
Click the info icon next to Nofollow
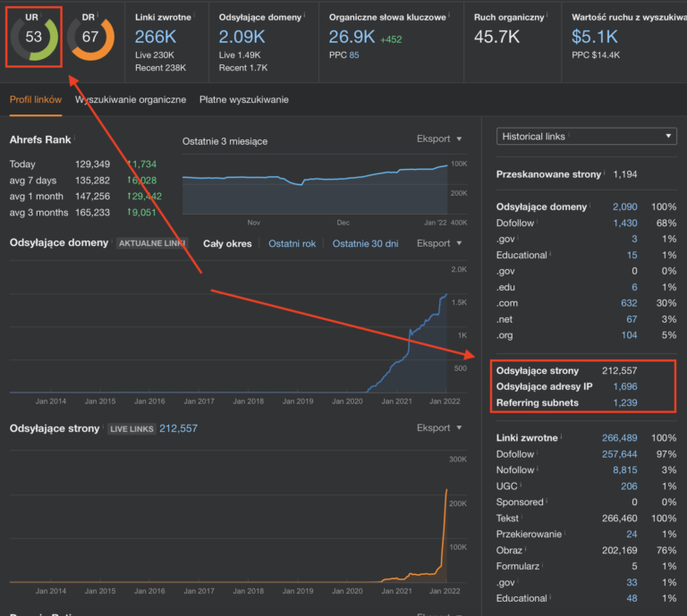pyautogui.click(x=538, y=468)
